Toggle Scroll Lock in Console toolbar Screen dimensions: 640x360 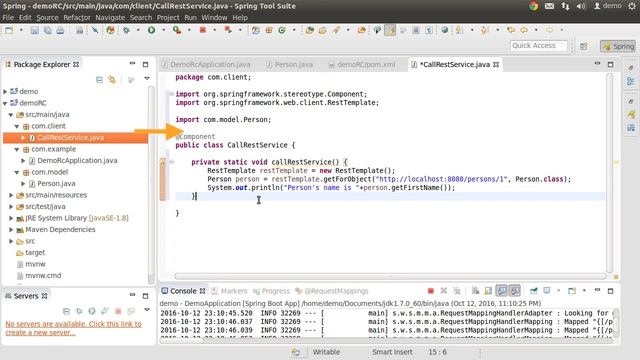488,291
